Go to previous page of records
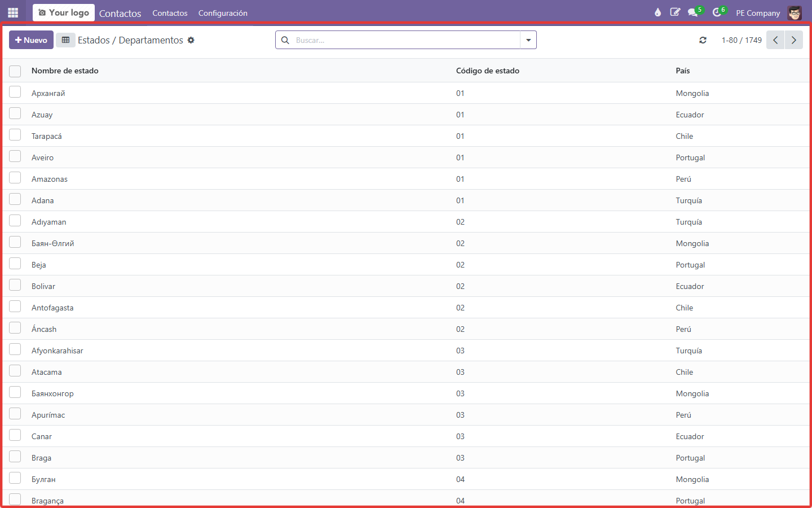Viewport: 812px width, 508px height. (x=775, y=40)
